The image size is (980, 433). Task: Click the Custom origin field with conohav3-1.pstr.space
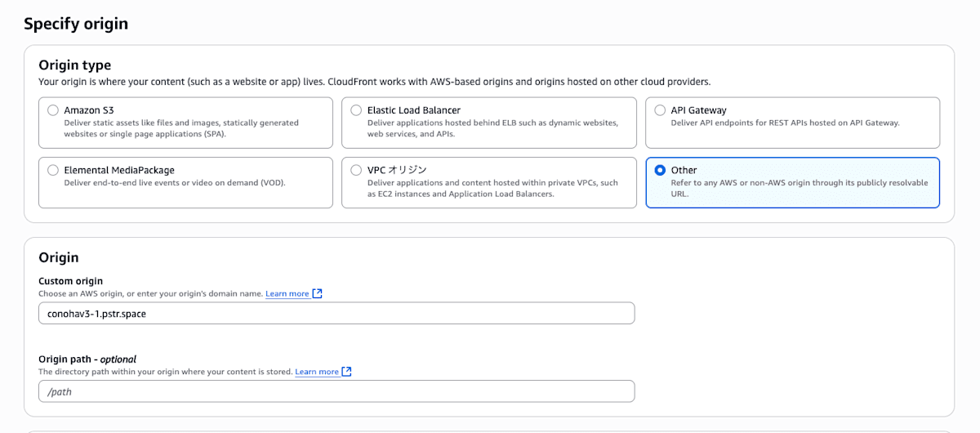click(x=336, y=313)
